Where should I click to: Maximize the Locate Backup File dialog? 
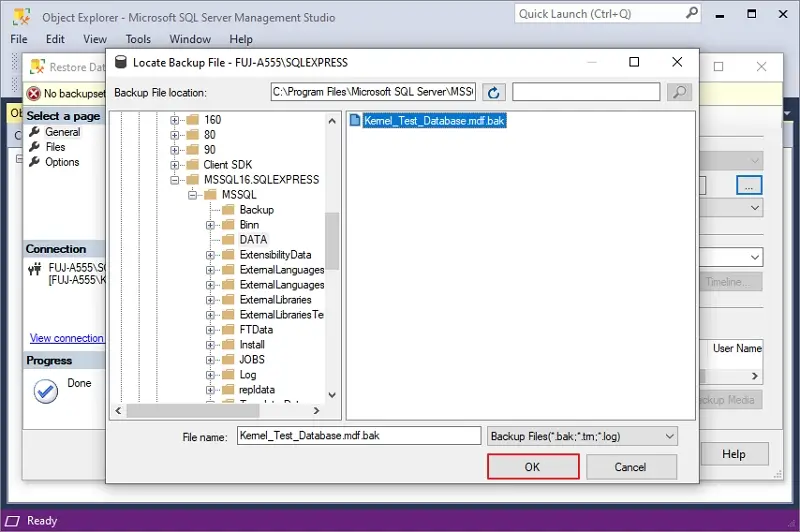tap(634, 62)
